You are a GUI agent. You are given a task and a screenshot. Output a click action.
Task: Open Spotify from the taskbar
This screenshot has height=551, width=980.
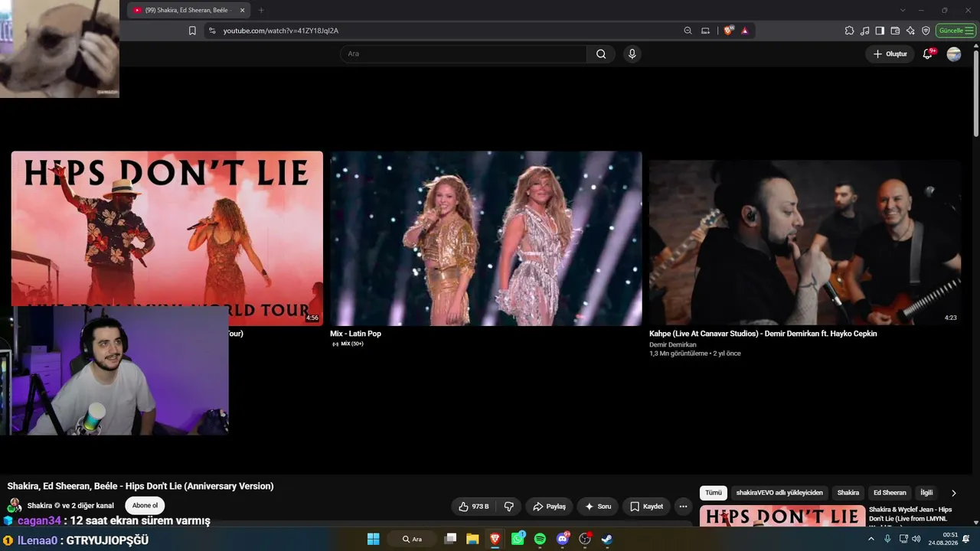[540, 539]
